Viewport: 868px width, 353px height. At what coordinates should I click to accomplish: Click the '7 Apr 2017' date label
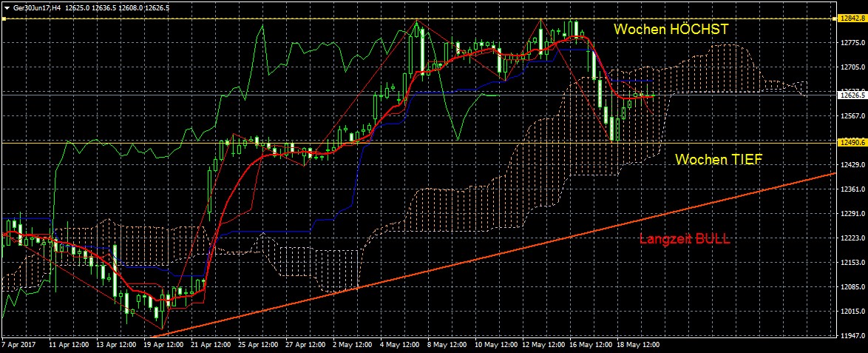tap(17, 345)
